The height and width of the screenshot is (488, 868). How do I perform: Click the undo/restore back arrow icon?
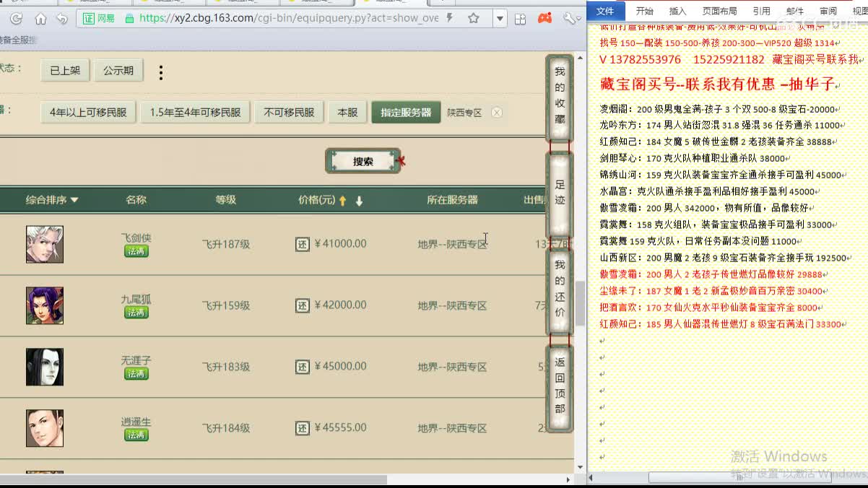(x=62, y=19)
